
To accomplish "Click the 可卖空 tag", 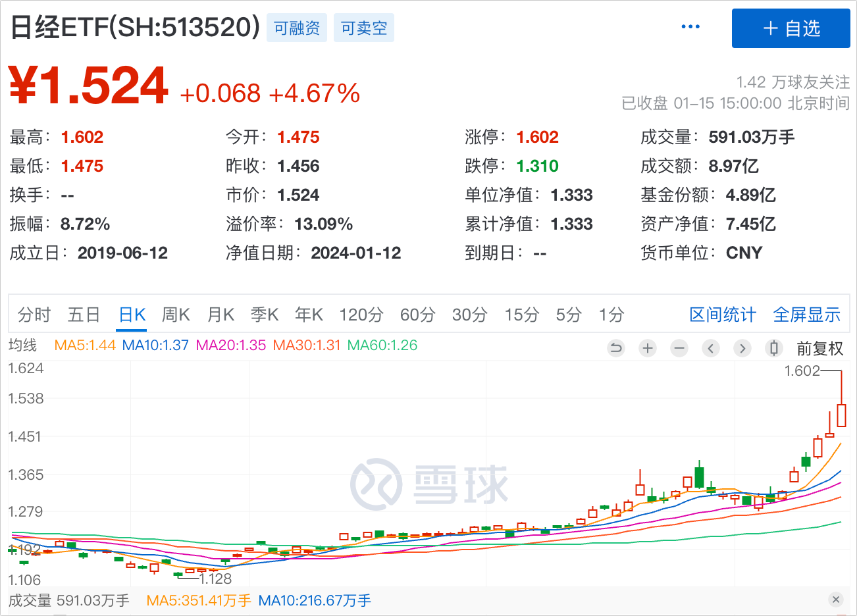I will tap(364, 28).
